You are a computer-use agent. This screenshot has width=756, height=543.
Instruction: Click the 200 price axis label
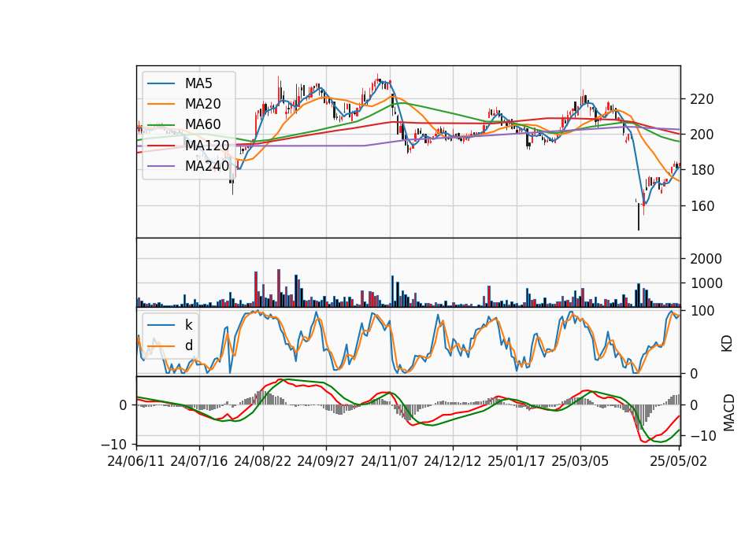click(702, 135)
